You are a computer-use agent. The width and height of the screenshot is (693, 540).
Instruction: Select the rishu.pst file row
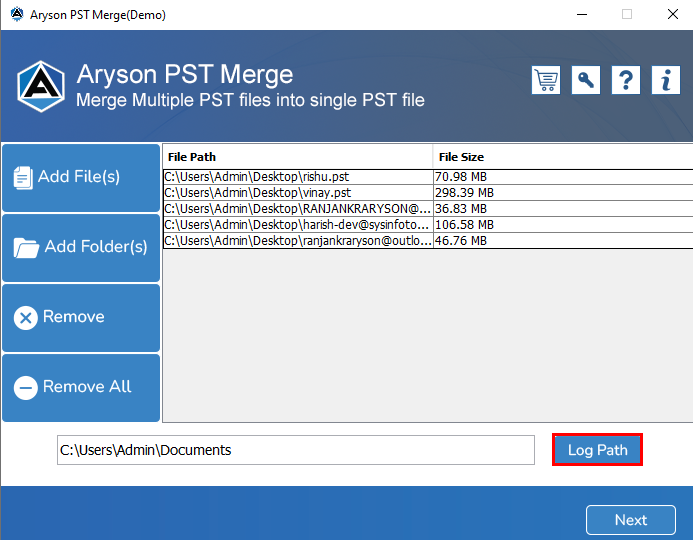pyautogui.click(x=428, y=177)
